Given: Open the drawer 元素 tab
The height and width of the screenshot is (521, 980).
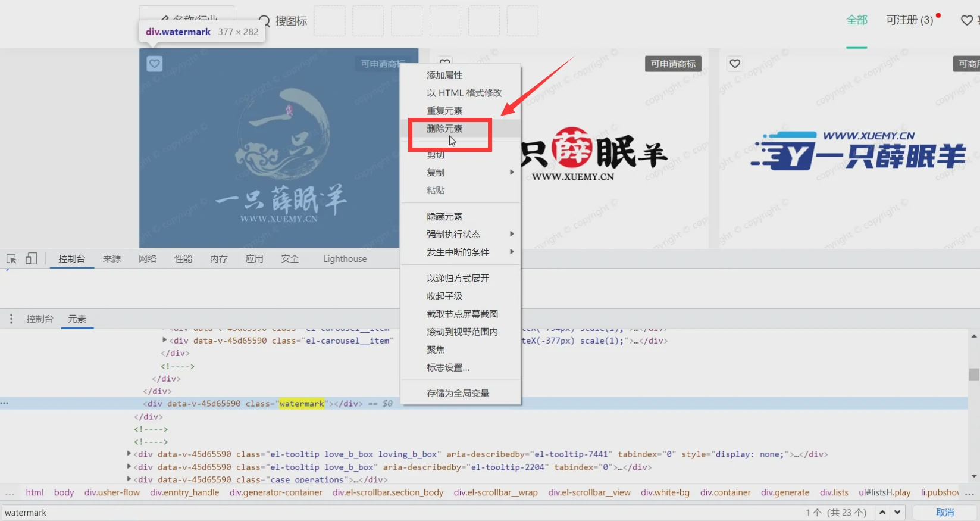Looking at the screenshot, I should point(77,319).
